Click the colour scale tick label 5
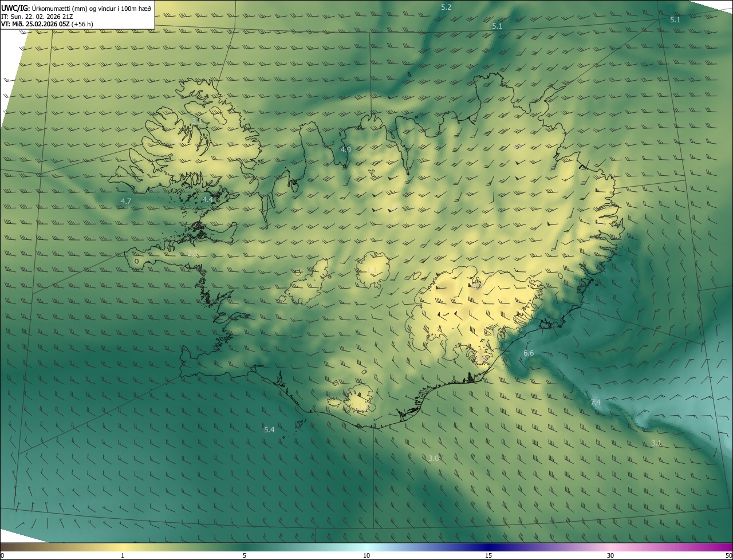Image resolution: width=733 pixels, height=560 pixels. (245, 555)
